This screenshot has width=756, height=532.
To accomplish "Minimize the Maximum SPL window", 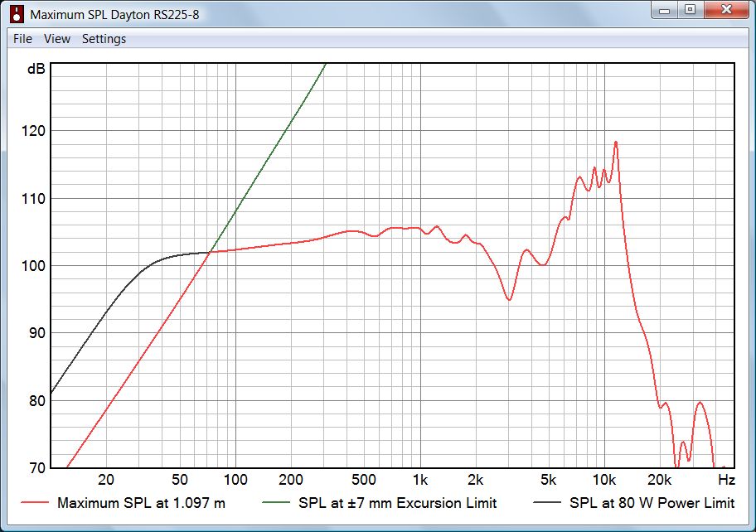I will (664, 10).
